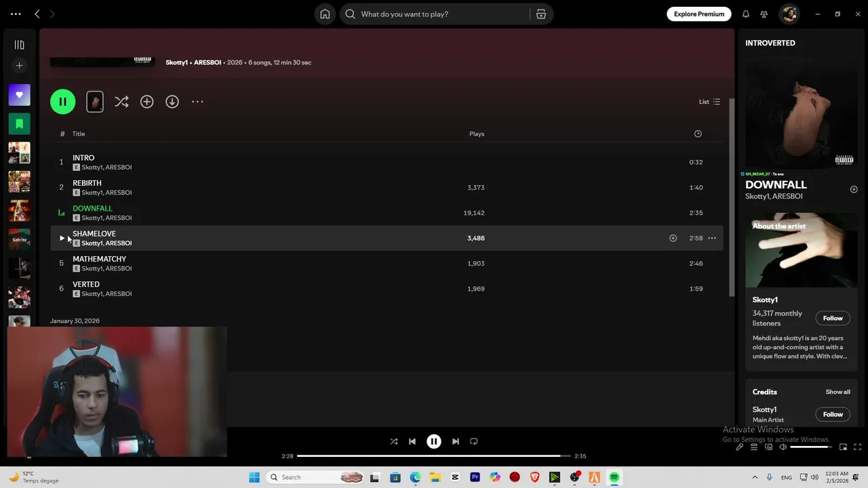The width and height of the screenshot is (868, 488).
Task: Open ENG language switcher in system tray
Action: tap(787, 477)
